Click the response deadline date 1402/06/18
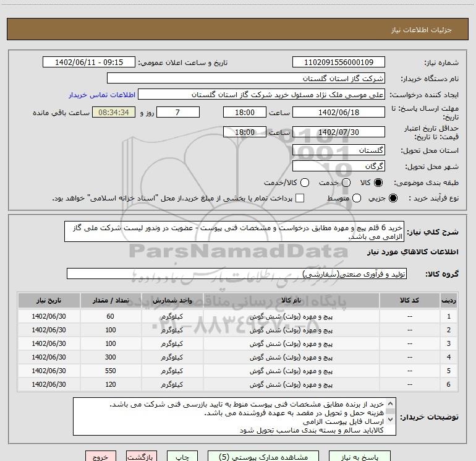This screenshot has height=461, width=476. 339,112
